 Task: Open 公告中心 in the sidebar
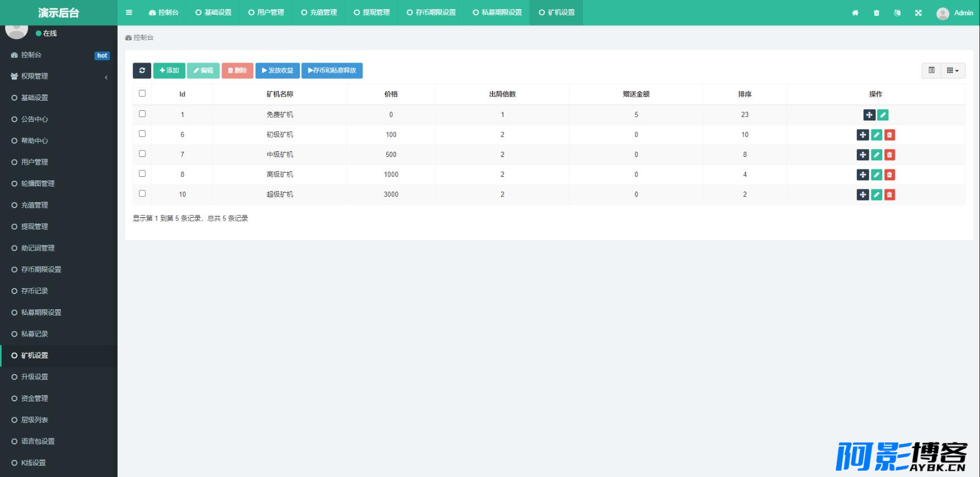click(x=59, y=119)
